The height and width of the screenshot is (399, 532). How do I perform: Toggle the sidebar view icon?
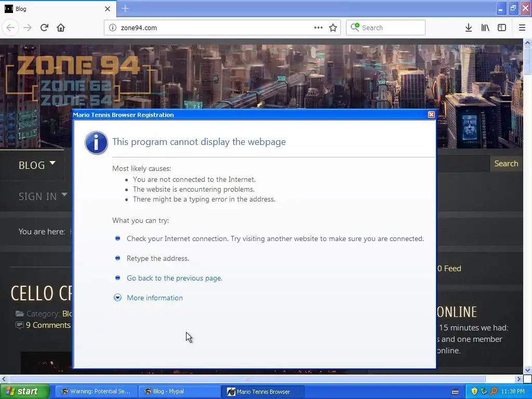coord(502,28)
